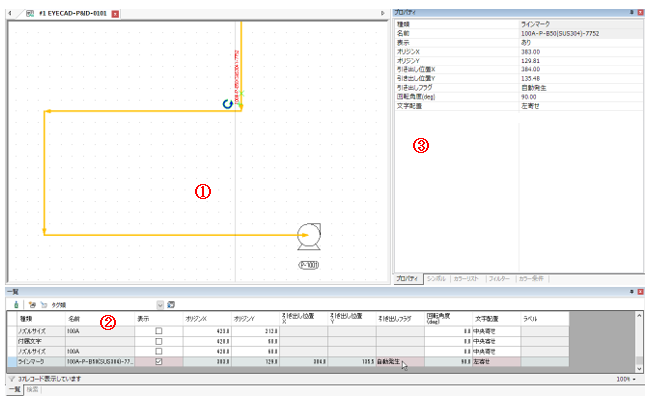Click the first folder icon in list toolbar
Viewport: 652px width, 399px height.
click(x=32, y=305)
